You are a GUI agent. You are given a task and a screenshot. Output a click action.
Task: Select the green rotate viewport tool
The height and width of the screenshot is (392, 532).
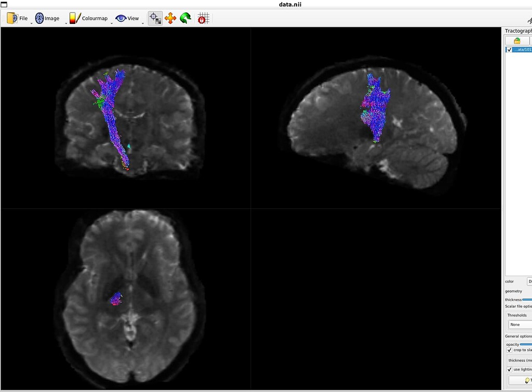[x=185, y=19]
